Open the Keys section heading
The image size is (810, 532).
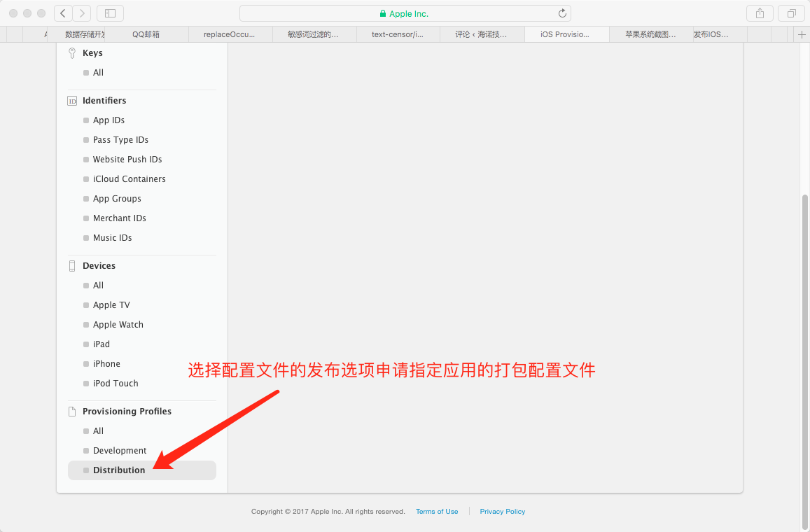pos(92,52)
